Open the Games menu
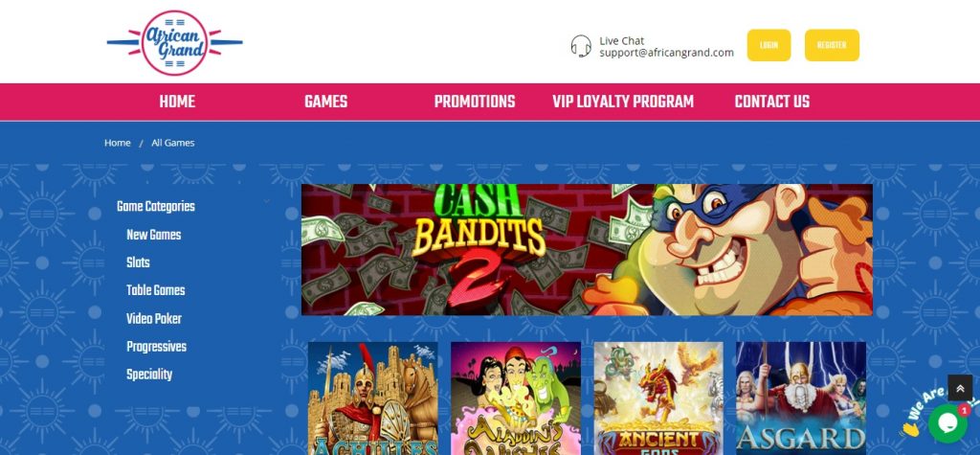 325,102
